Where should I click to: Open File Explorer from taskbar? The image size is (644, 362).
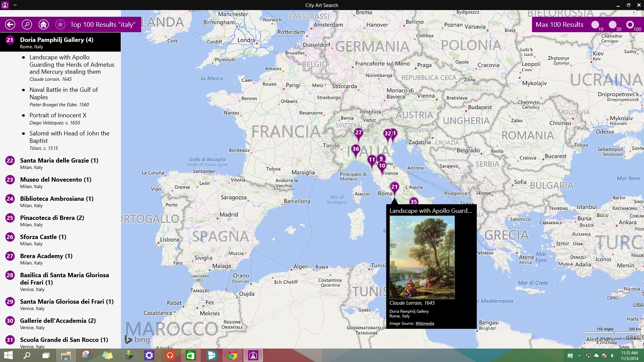click(x=66, y=355)
